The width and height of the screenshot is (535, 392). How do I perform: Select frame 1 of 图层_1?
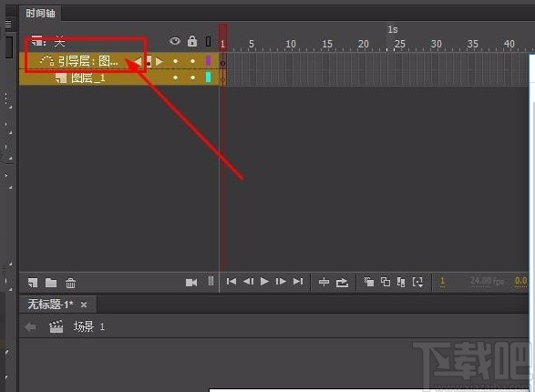coord(222,78)
